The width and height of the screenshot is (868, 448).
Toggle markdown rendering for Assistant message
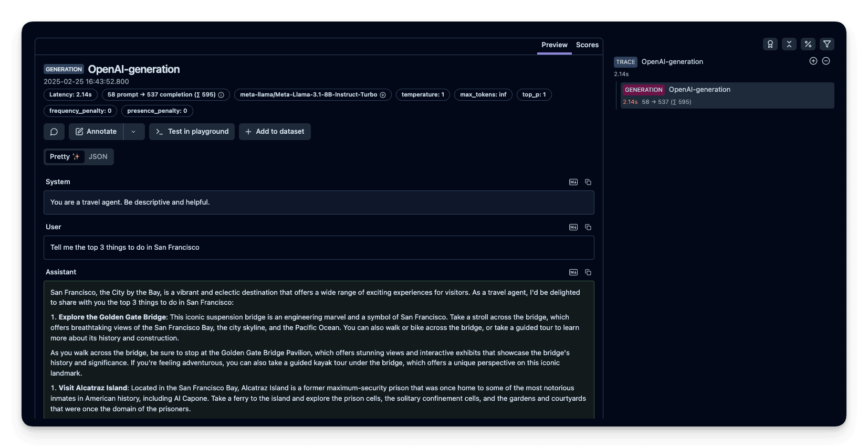573,272
